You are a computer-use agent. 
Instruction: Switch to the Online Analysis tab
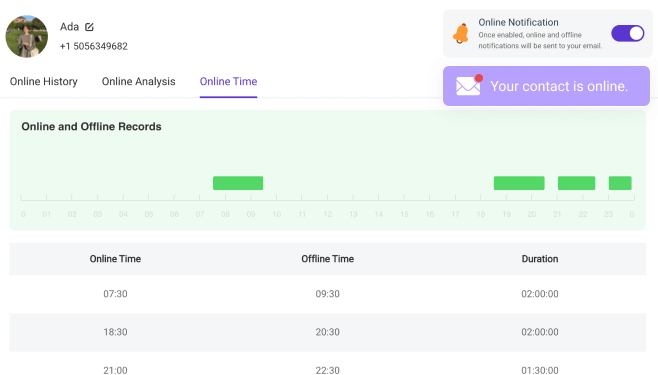click(x=138, y=81)
